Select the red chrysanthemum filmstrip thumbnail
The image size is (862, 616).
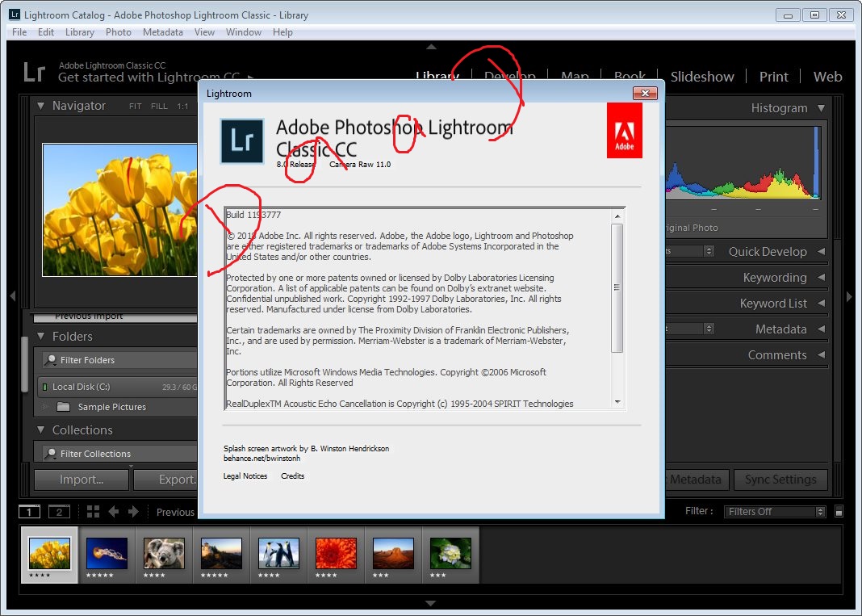[336, 553]
